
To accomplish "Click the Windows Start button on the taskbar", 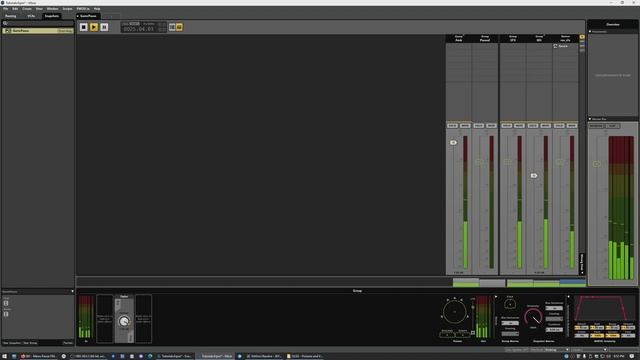I will 4,356.
